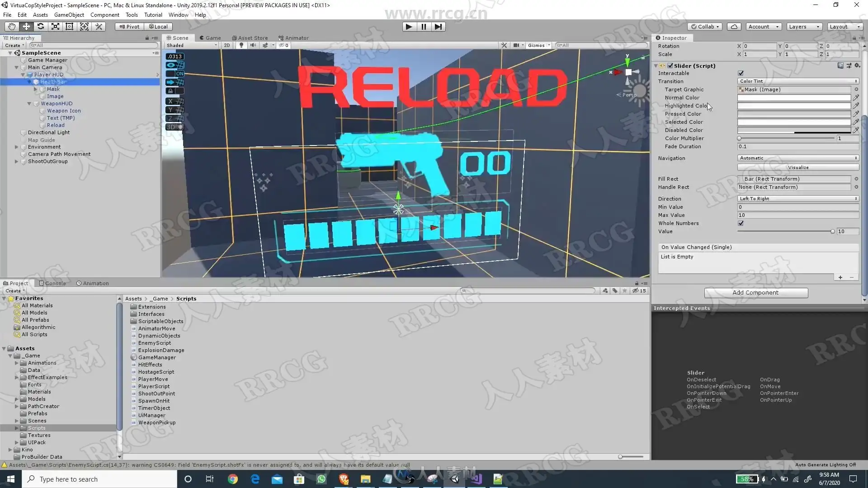Select the Rotate tool
Image resolution: width=868 pixels, height=488 pixels.
click(x=41, y=27)
